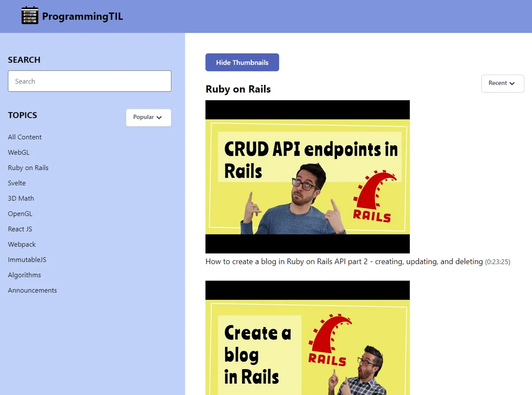Screen dimensions: 532x395
Task: Navigate to the OpenGL topic
Action: 20,214
